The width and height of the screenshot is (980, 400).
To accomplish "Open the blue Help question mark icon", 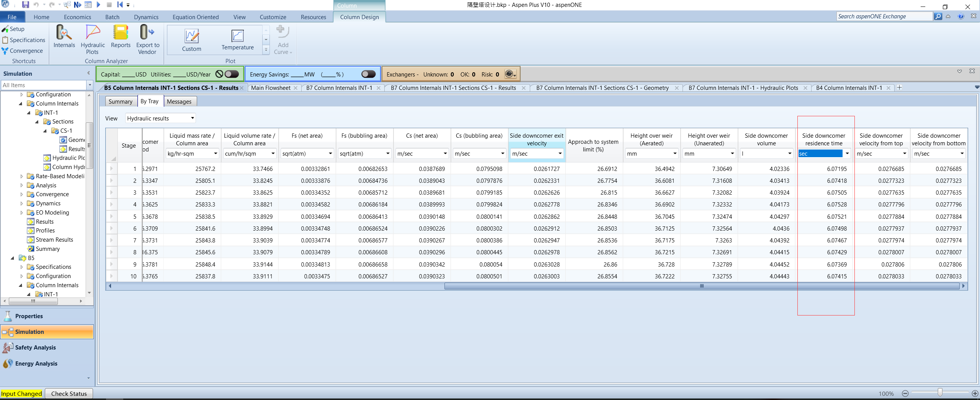I will click(x=961, y=16).
